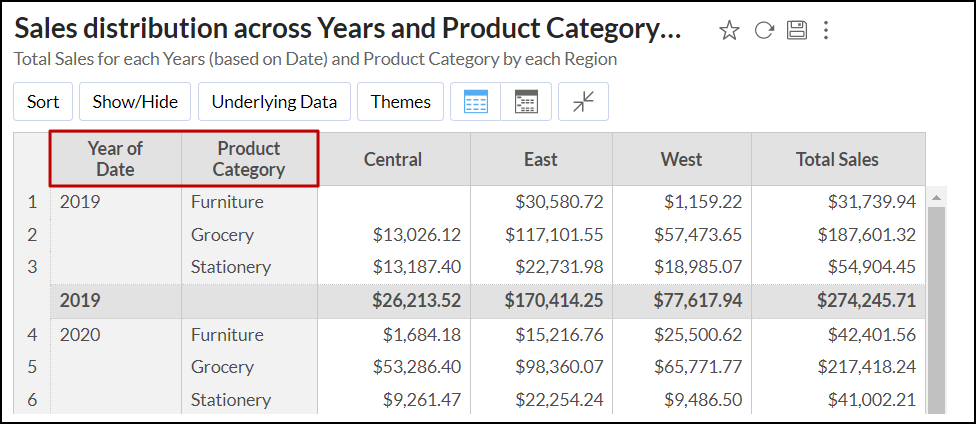Select the 2019 subtotal row label
The image size is (976, 424).
pos(80,300)
